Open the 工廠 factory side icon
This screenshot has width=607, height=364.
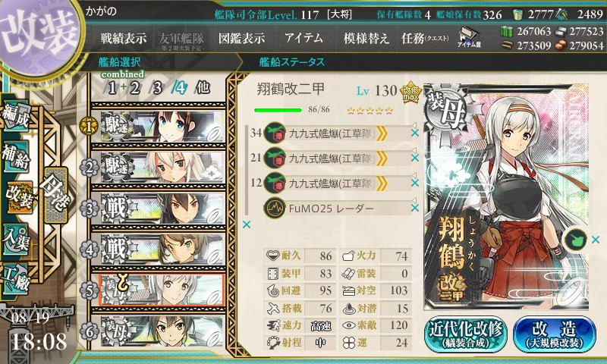(16, 279)
